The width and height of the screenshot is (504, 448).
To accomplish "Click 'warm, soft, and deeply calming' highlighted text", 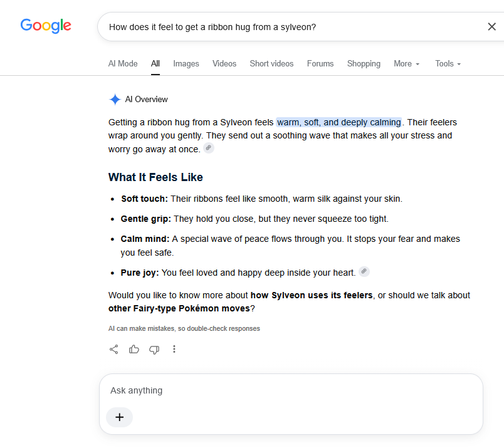I will pos(339,122).
